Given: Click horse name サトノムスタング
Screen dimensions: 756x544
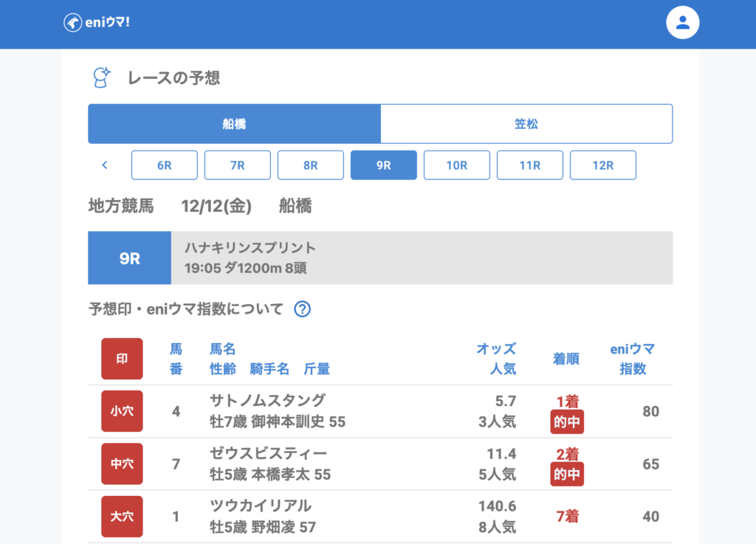Looking at the screenshot, I should [267, 401].
